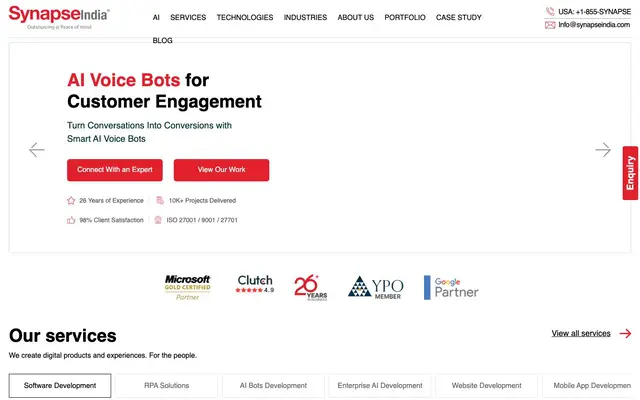The image size is (640, 400).
Task: Click the icon beside 10K+ Projects Delivered
Action: tap(160, 200)
